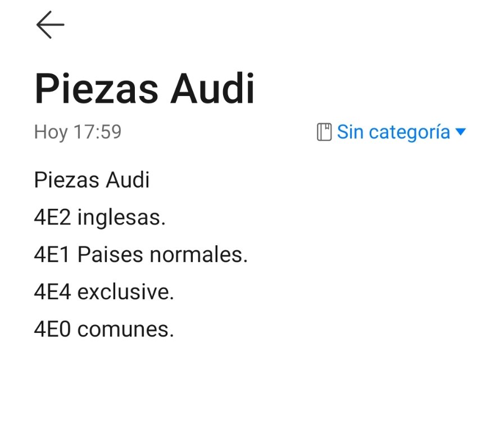The width and height of the screenshot is (504, 421).
Task: Place cursor in first body line Piezas Audi
Action: coord(92,180)
